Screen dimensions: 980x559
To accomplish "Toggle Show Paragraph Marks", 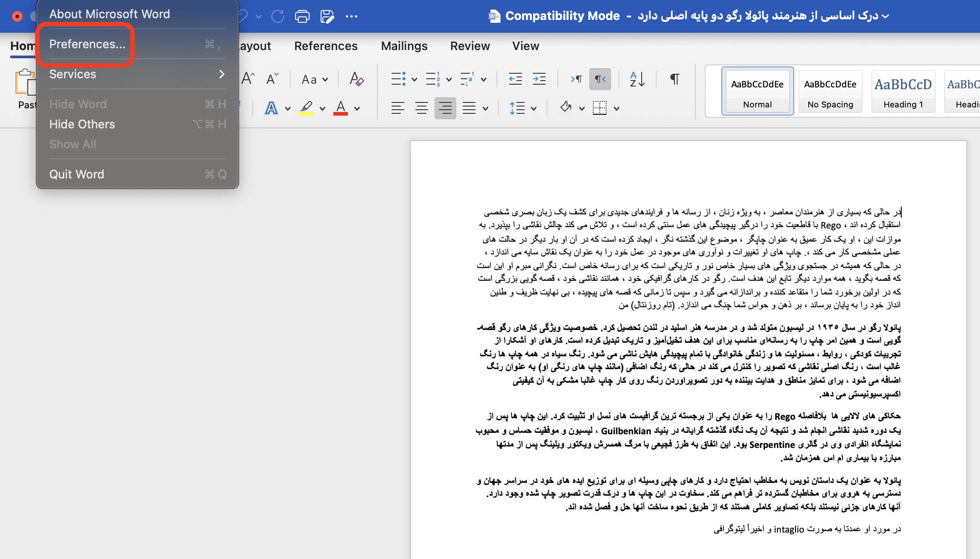I will (x=674, y=79).
